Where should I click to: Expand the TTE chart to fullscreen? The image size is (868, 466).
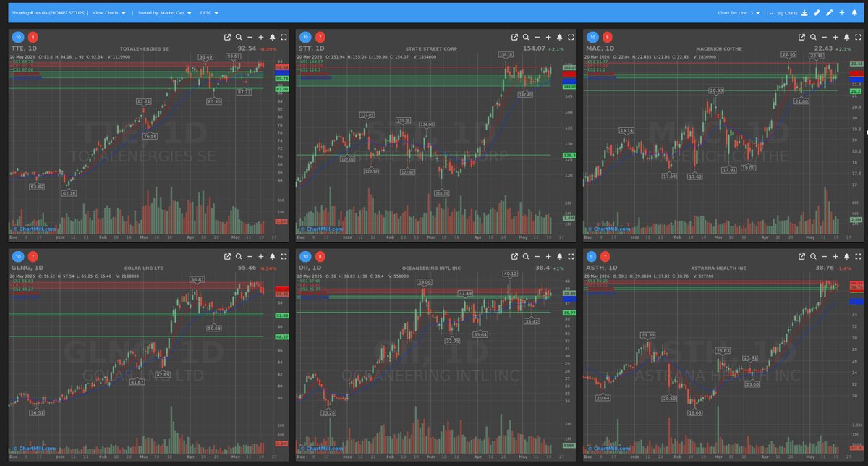click(283, 37)
